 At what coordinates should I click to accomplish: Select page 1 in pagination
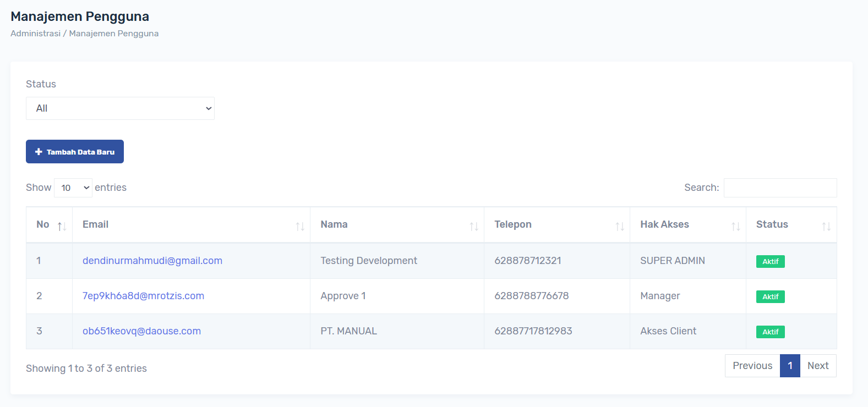[790, 366]
